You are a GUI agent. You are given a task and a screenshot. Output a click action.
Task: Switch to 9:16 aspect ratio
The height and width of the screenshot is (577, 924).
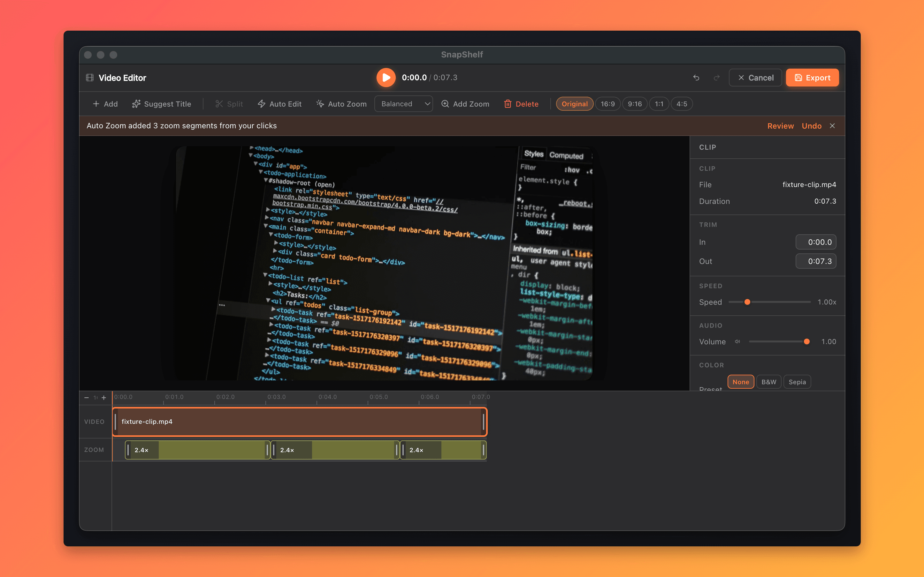pyautogui.click(x=635, y=104)
